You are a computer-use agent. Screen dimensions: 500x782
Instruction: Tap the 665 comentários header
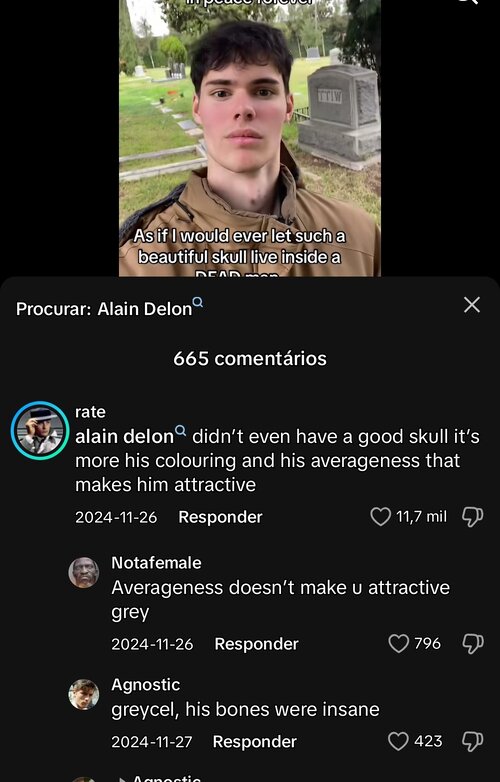(250, 359)
